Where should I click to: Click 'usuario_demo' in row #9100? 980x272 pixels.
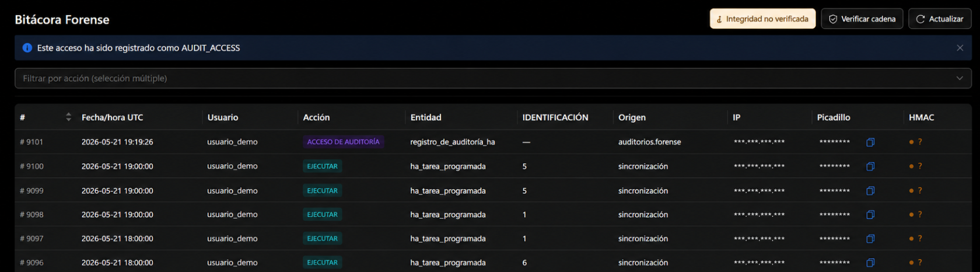(232, 166)
